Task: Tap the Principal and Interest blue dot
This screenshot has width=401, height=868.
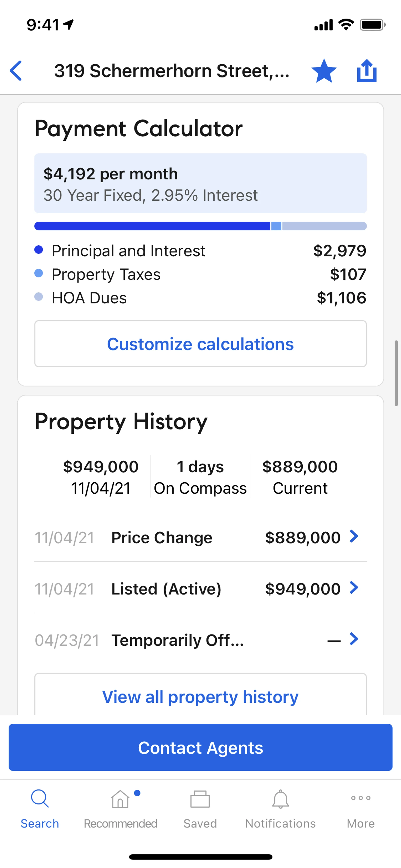Action: (x=39, y=250)
